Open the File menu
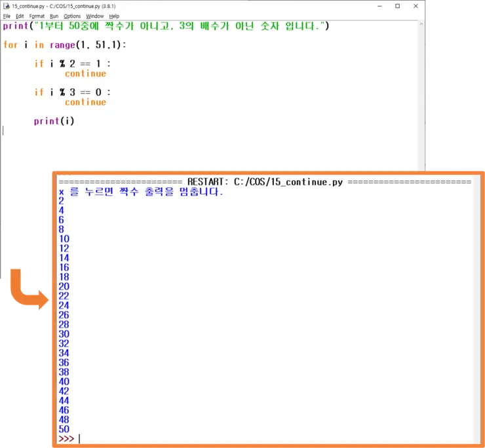 click(7, 16)
